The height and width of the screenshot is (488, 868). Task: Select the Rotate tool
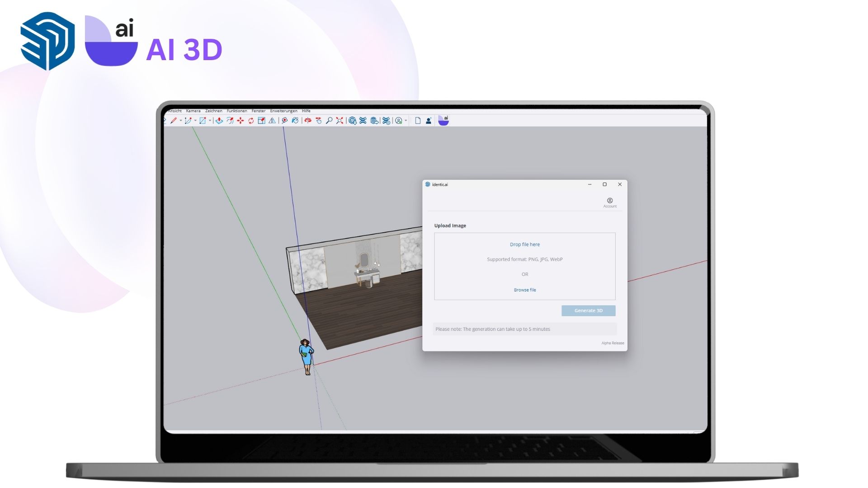251,121
